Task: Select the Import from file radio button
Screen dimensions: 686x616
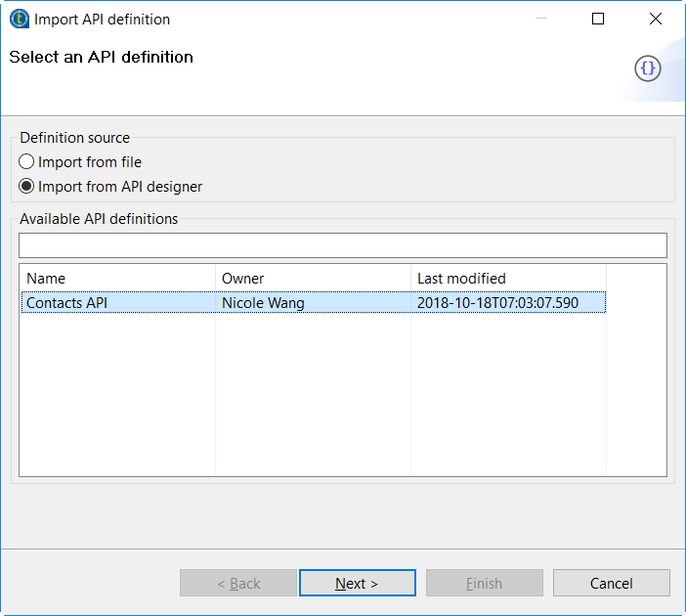Action: (27, 161)
